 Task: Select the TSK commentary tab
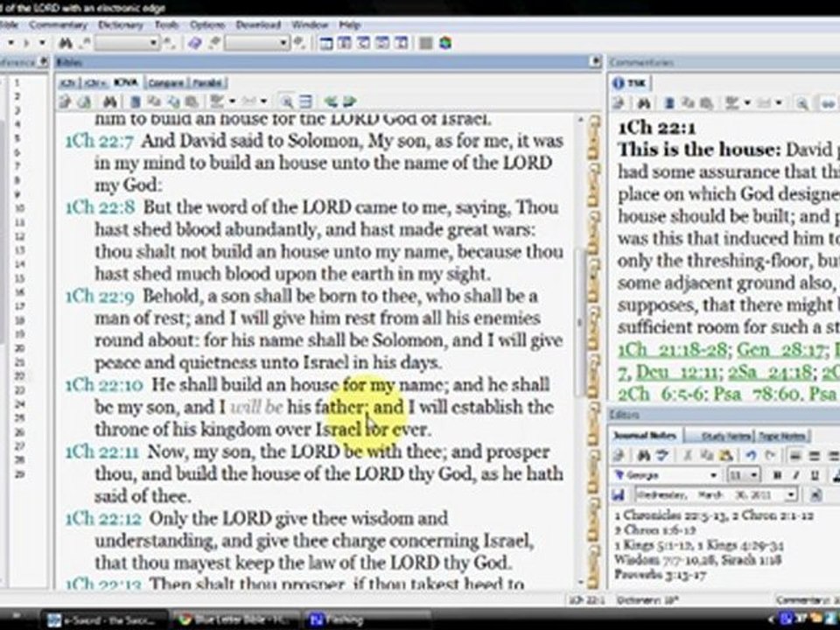631,83
